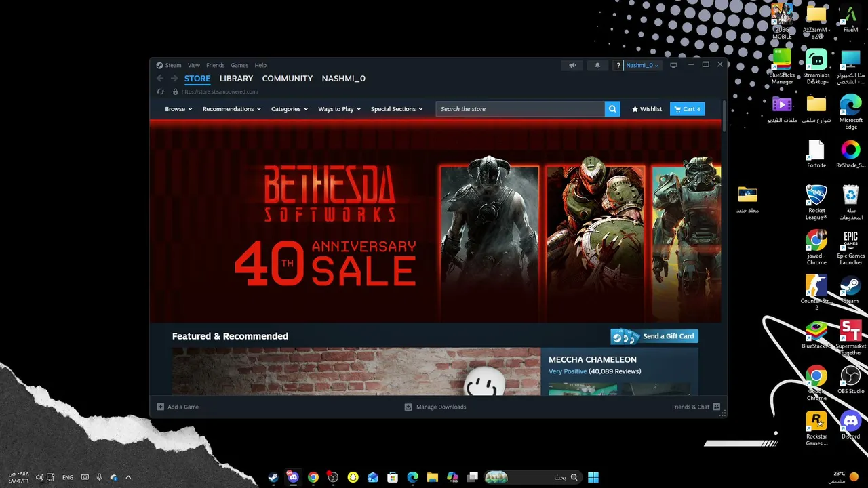868x488 pixels.
Task: Open the Streamlabs Desktop shortcut
Action: tap(816, 67)
